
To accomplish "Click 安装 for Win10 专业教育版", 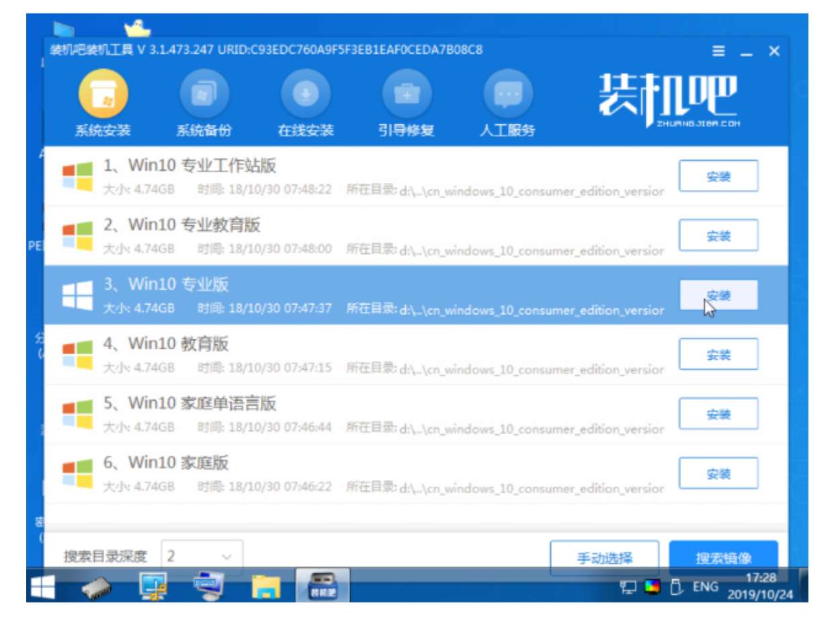I will click(x=718, y=236).
